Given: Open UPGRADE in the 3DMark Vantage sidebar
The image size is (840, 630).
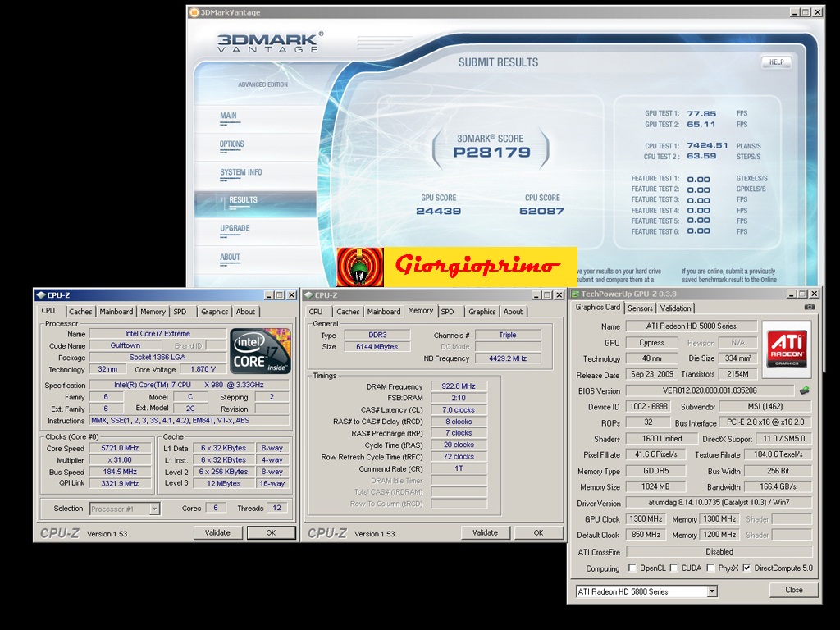Looking at the screenshot, I should pos(235,229).
